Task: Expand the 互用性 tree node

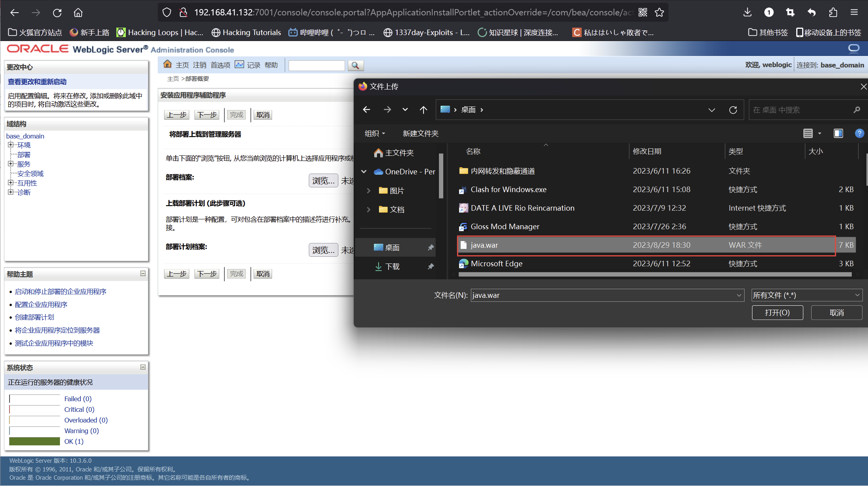Action: pos(11,183)
